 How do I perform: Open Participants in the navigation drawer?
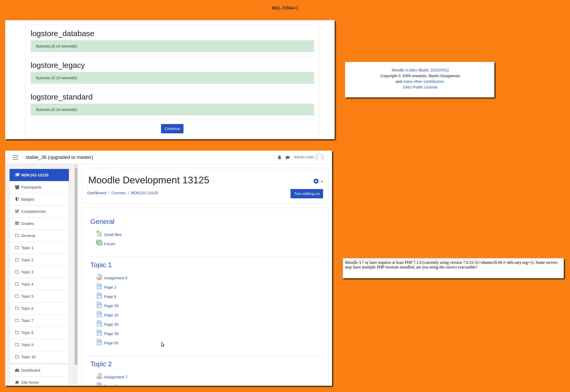(39, 187)
